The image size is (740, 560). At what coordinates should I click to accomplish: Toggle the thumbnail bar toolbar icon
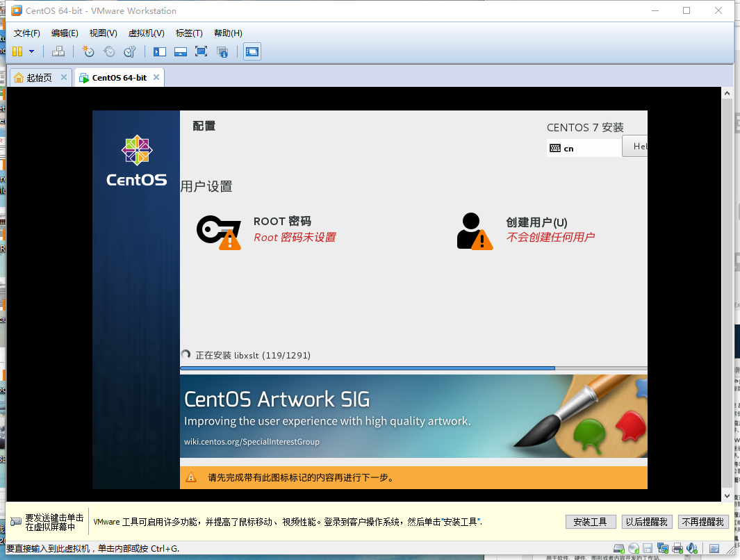pyautogui.click(x=180, y=51)
